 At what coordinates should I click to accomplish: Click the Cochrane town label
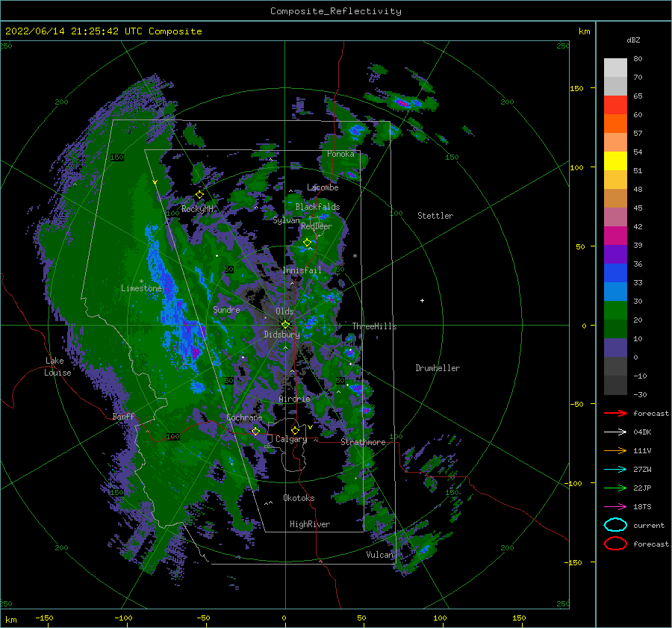pyautogui.click(x=244, y=417)
